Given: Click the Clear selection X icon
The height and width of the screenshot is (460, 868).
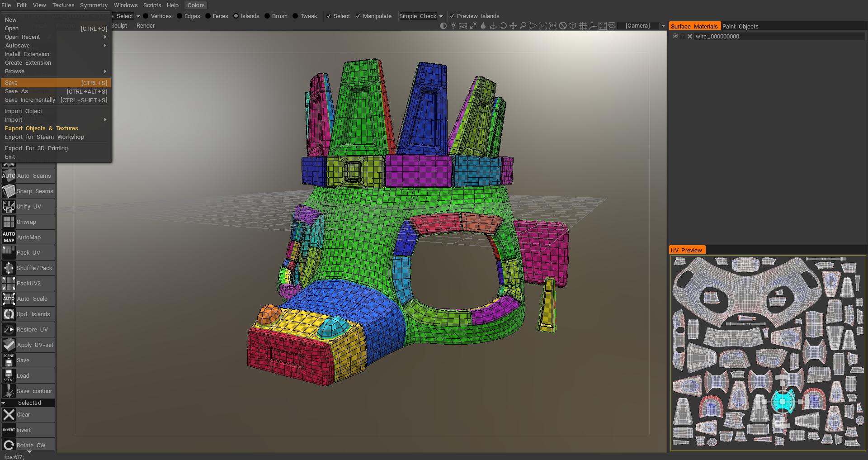Looking at the screenshot, I should click(x=9, y=415).
